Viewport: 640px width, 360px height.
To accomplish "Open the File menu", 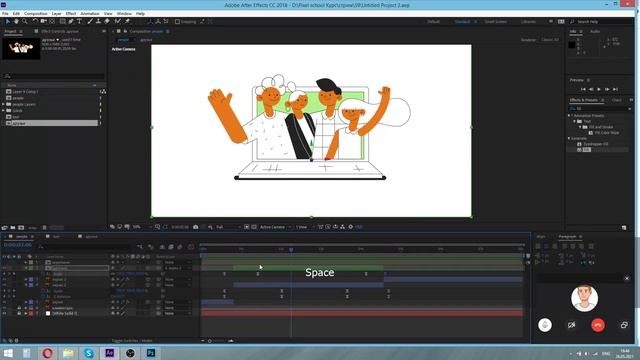I will [5, 13].
